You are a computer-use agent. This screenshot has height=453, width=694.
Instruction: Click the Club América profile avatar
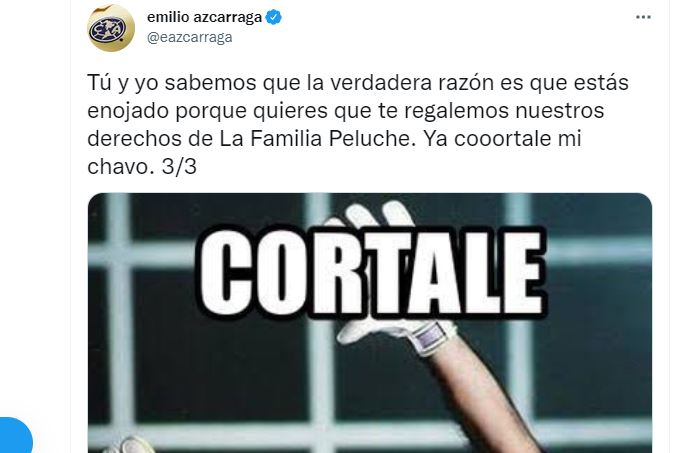pos(111,28)
